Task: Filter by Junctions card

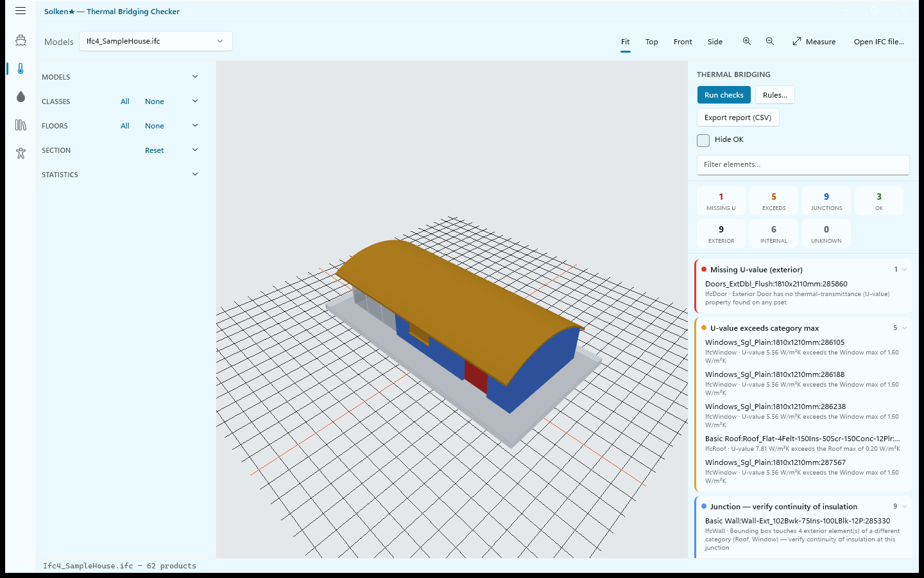Action: pos(826,201)
